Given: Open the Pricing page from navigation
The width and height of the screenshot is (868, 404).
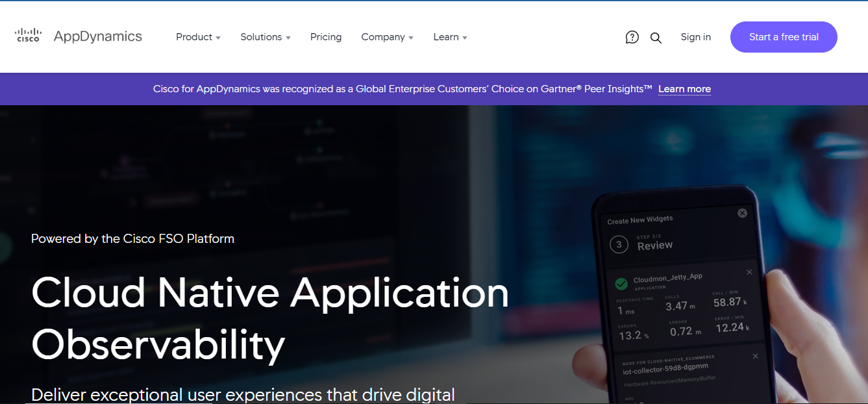Looking at the screenshot, I should 326,37.
